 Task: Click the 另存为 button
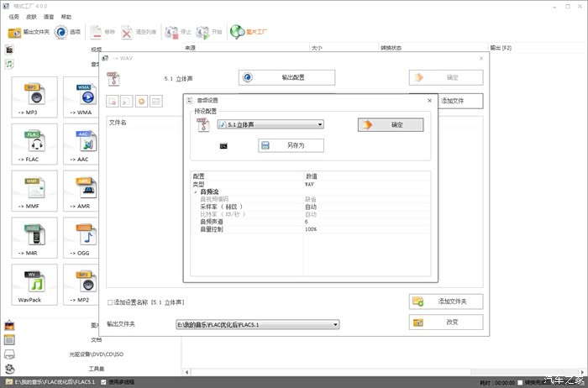tap(291, 146)
